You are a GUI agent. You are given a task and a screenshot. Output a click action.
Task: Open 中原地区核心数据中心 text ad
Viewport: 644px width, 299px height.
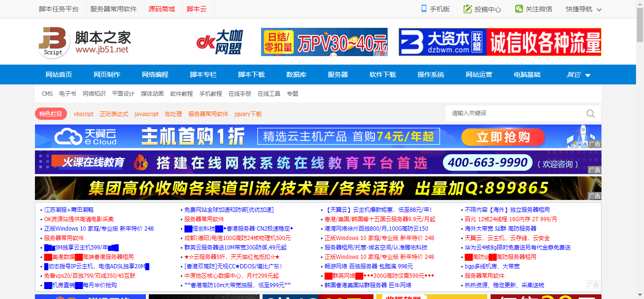click(x=231, y=275)
